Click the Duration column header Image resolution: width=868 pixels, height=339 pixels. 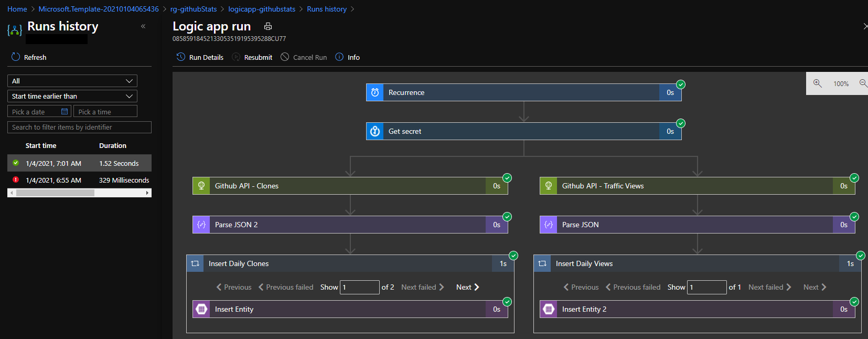click(113, 145)
